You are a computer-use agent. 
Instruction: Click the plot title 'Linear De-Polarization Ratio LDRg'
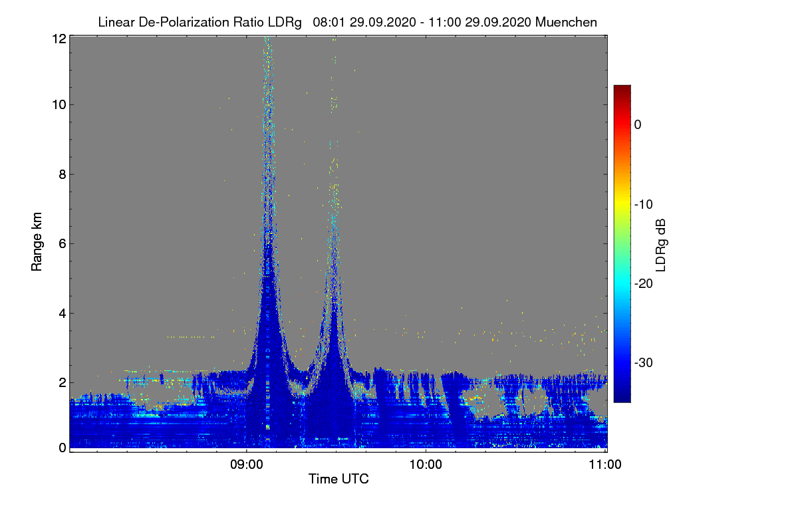[199, 22]
